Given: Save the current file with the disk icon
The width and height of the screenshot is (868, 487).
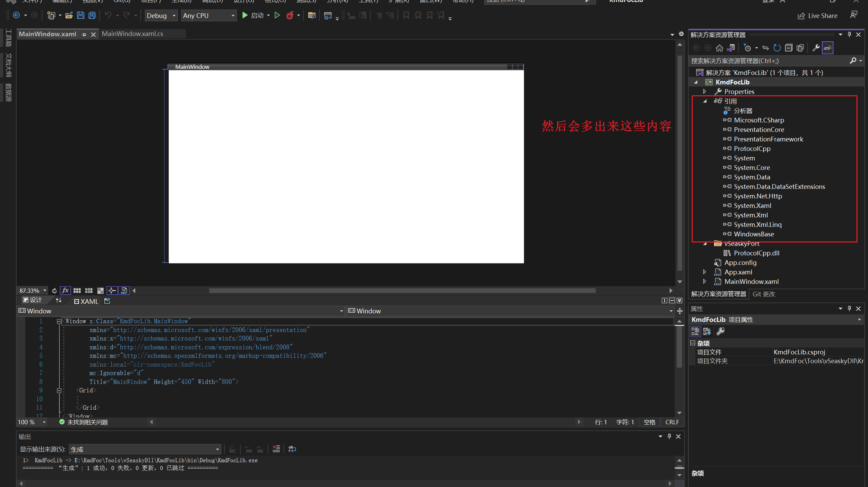Looking at the screenshot, I should pyautogui.click(x=81, y=15).
